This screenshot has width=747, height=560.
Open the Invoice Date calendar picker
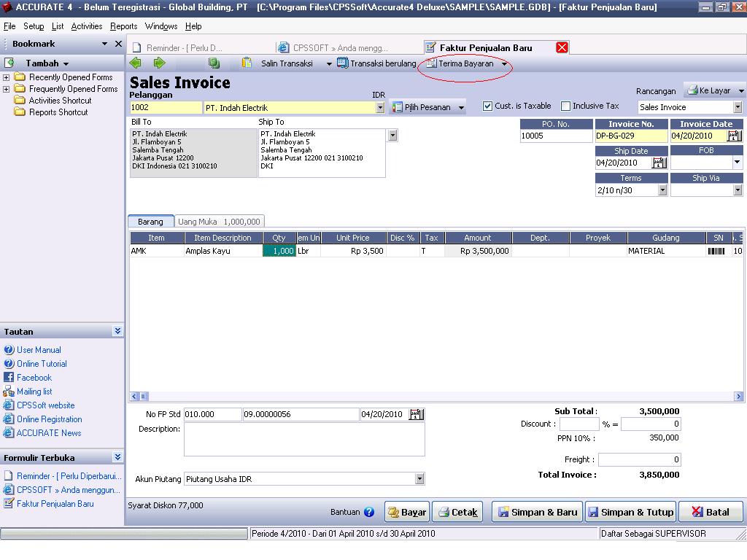735,136
